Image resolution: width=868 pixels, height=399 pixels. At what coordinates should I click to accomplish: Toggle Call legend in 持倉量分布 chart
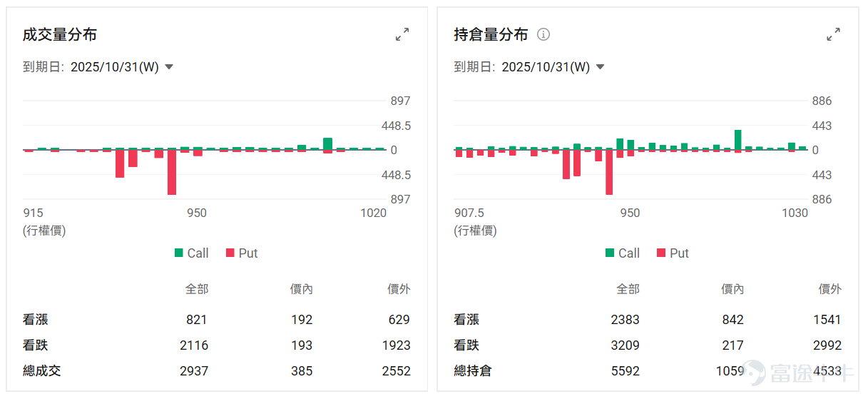(623, 253)
